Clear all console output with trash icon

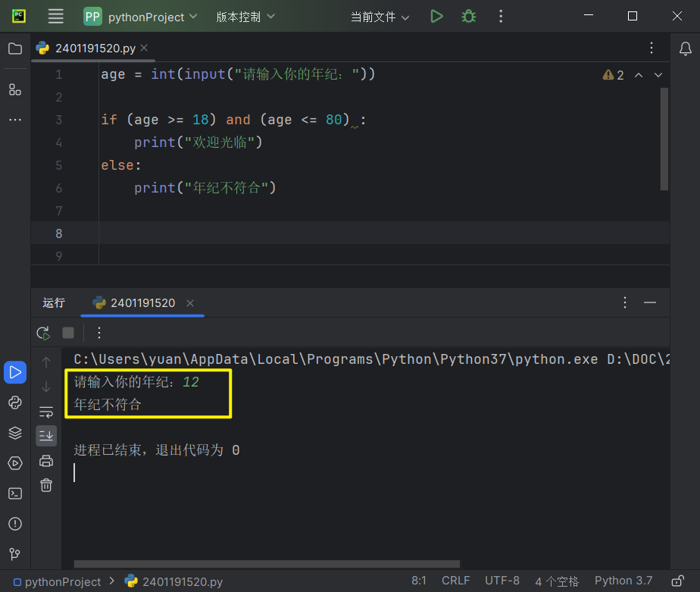point(46,485)
